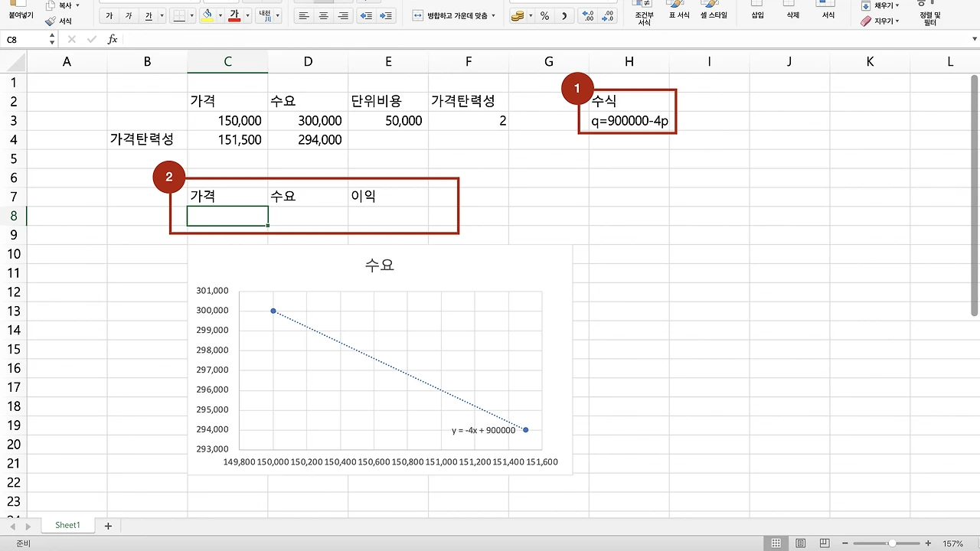Click the Insert (삽입) cells button
Screen dimensions: 980x551
(757, 10)
